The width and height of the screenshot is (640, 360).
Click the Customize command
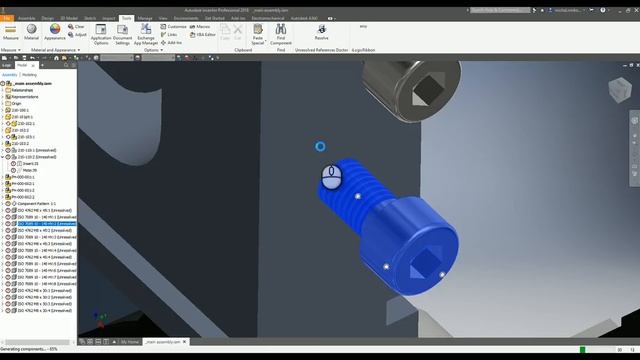point(173,27)
